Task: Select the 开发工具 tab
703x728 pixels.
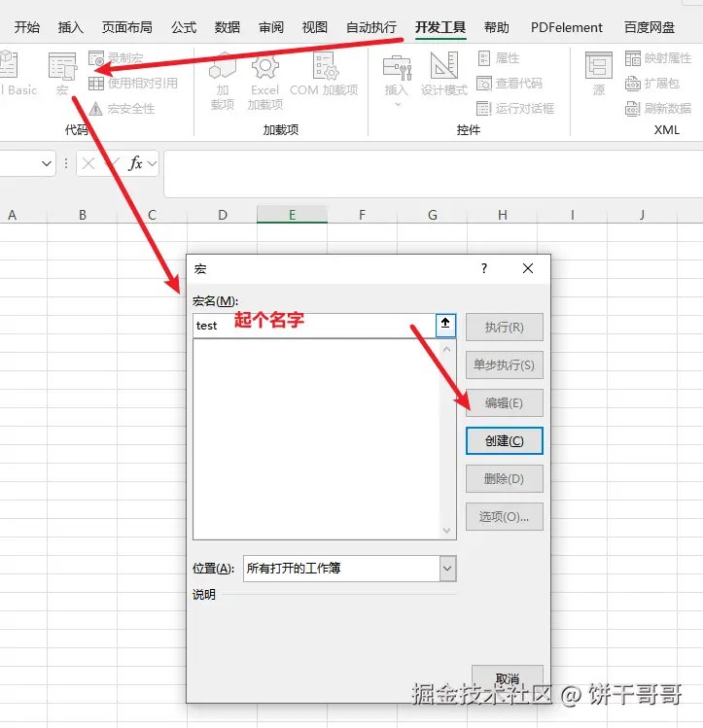Action: coord(440,27)
